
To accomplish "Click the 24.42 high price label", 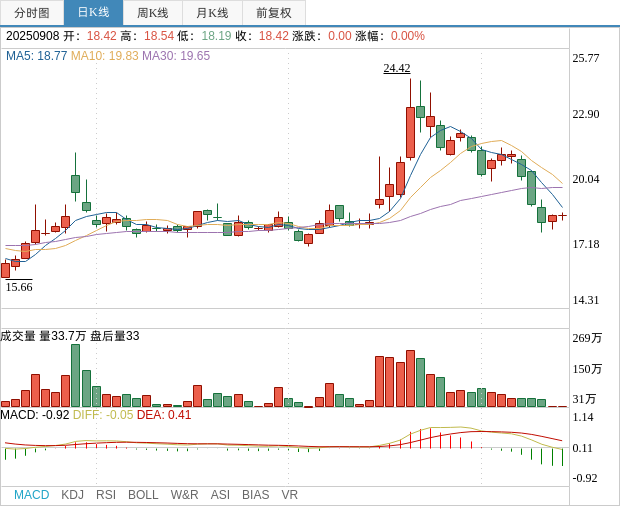I will pyautogui.click(x=397, y=68).
